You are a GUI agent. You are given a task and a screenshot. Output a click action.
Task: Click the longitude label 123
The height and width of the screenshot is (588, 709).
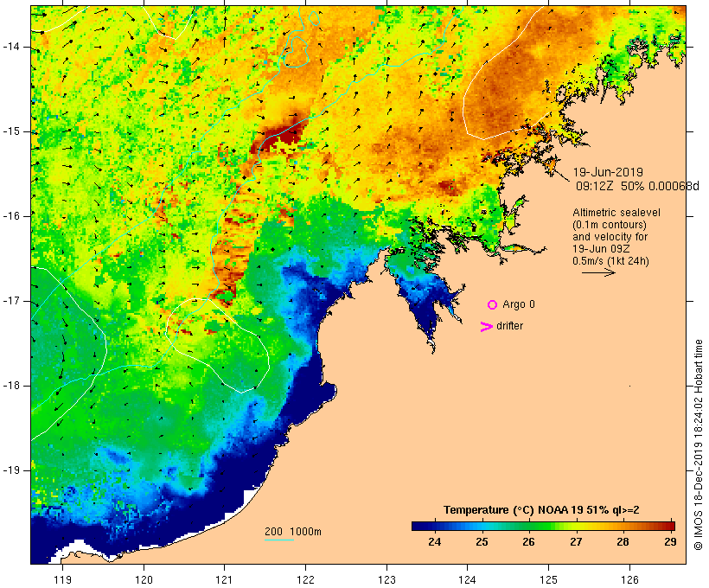[x=386, y=579]
